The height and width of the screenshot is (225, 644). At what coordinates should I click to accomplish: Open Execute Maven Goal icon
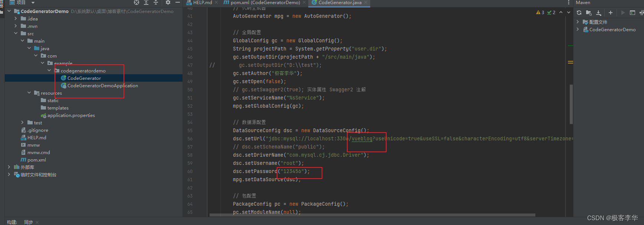pos(632,13)
